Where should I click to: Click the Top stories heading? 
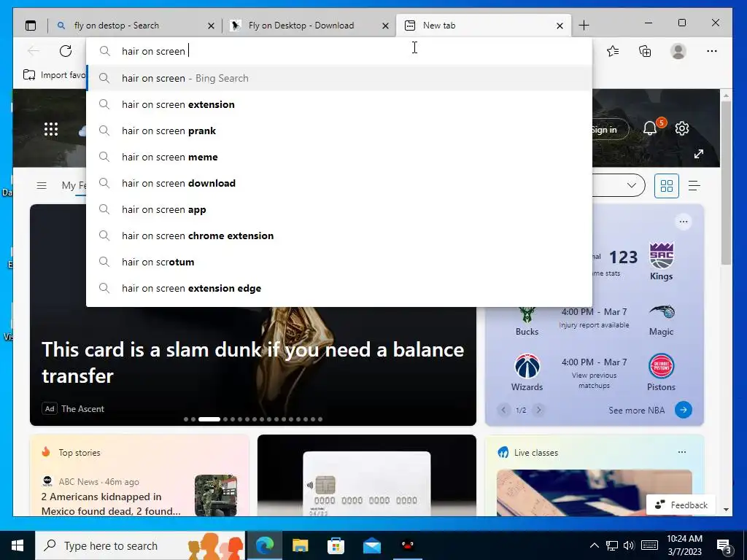tap(80, 452)
